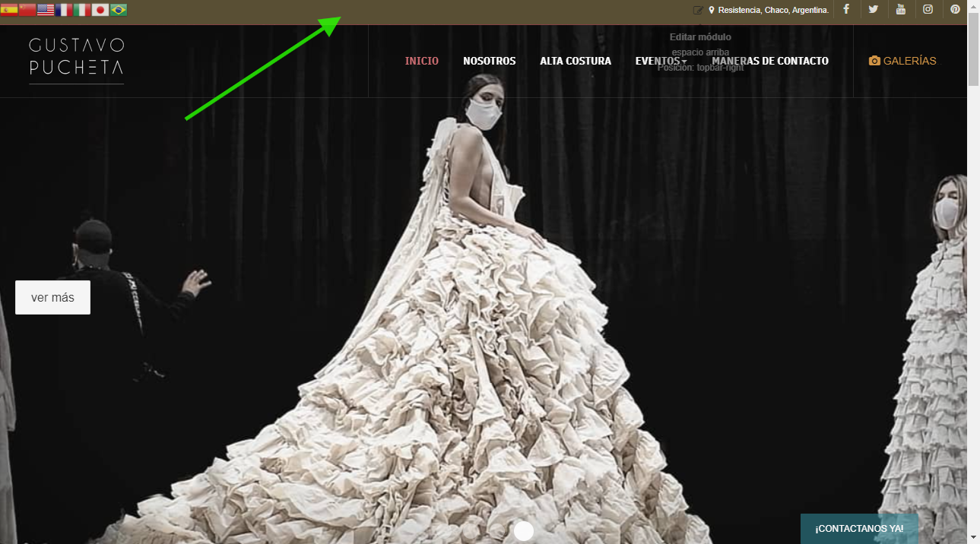Click the page scrollbar down arrow

tap(973, 537)
